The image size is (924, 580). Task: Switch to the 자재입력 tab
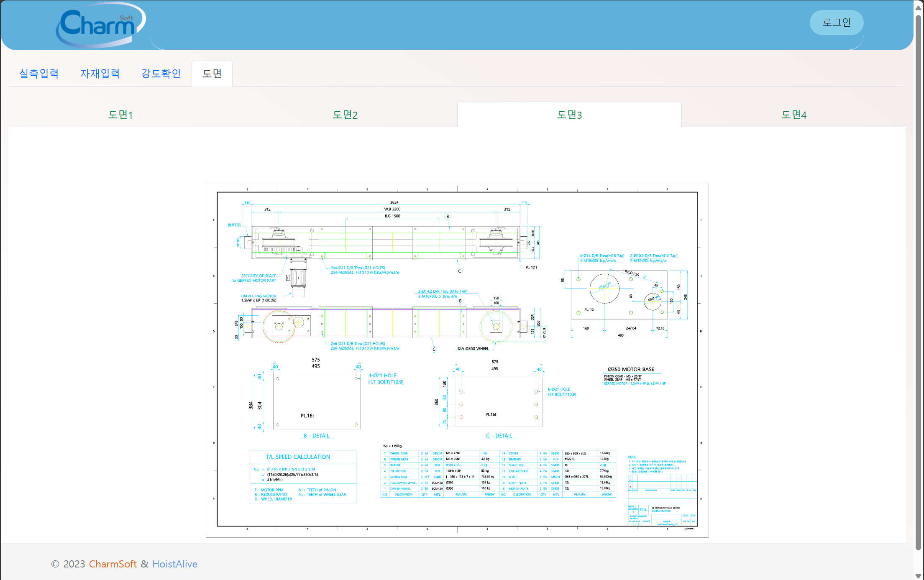click(100, 74)
